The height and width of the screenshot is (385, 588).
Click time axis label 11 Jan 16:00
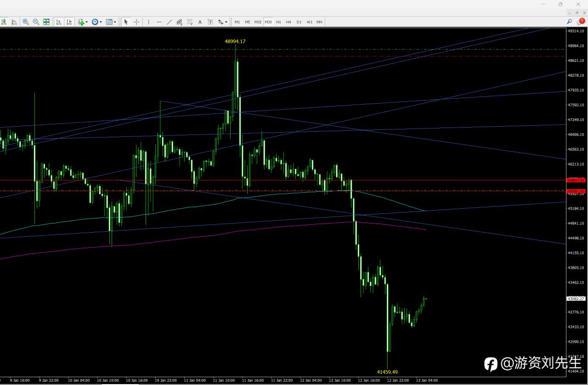click(x=253, y=380)
